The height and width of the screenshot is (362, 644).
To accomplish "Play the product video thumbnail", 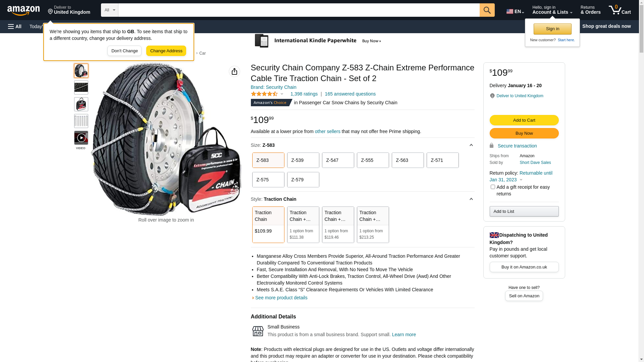I will 81,138.
